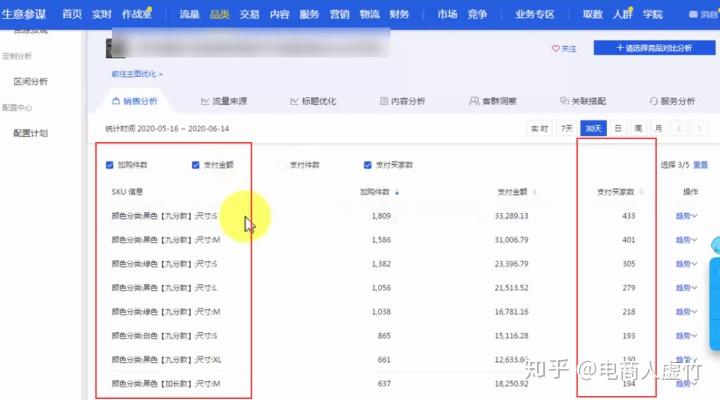This screenshot has width=720, height=400.
Task: Follow the 前往主图优化 link
Action: pos(137,74)
